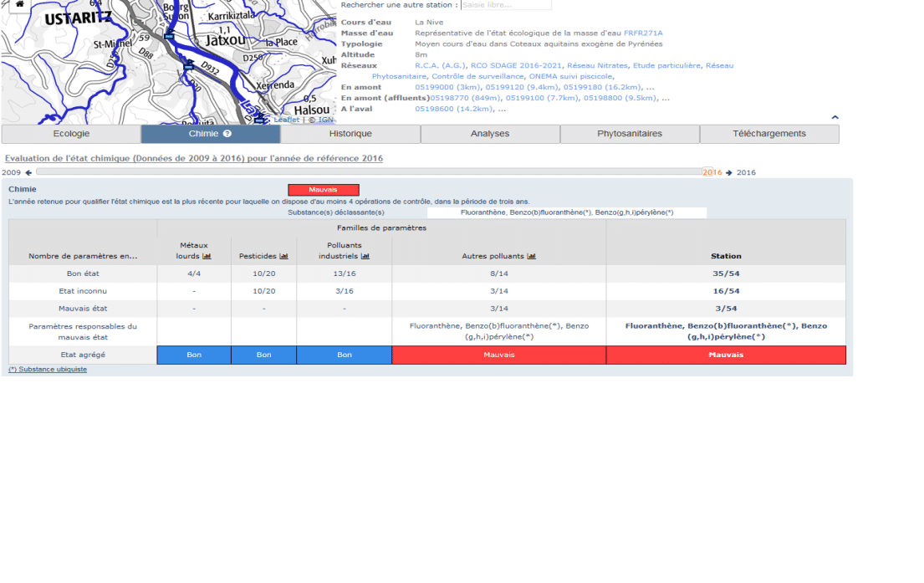924x583 pixels.
Task: Open the Leaflet attribution link on map
Action: [286, 120]
